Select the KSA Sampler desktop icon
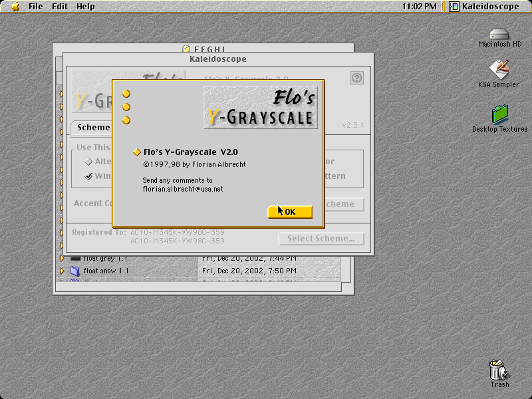 coord(499,70)
